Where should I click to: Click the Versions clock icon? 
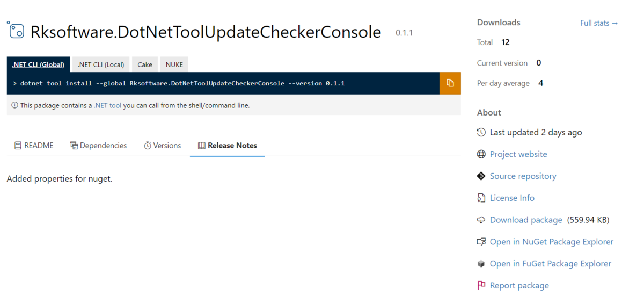click(148, 146)
